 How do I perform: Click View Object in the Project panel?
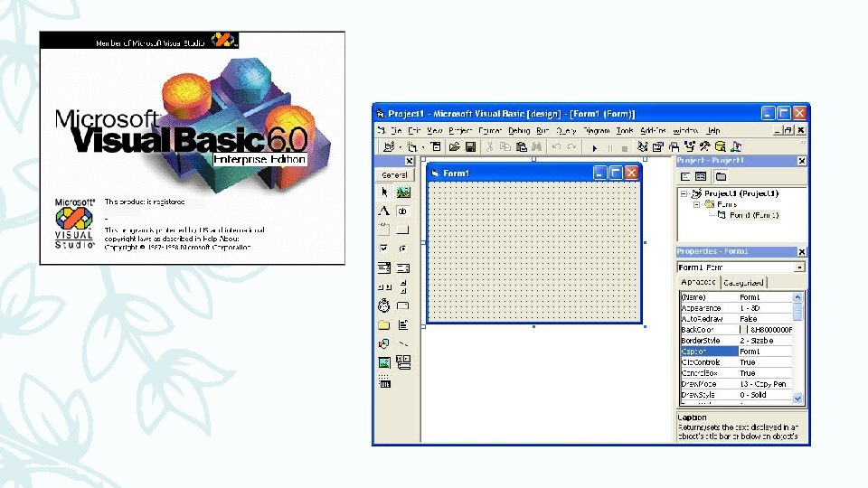pos(701,176)
